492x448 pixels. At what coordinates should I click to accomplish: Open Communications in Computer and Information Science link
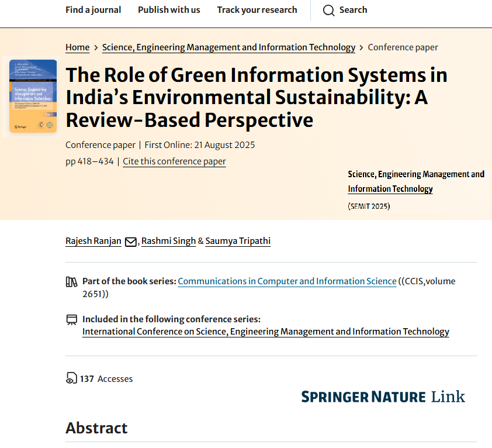(287, 281)
